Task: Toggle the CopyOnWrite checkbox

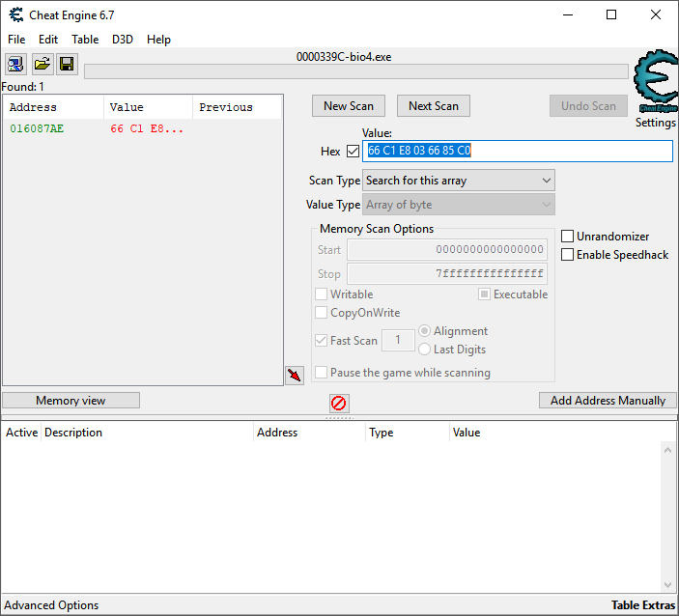Action: [x=321, y=313]
